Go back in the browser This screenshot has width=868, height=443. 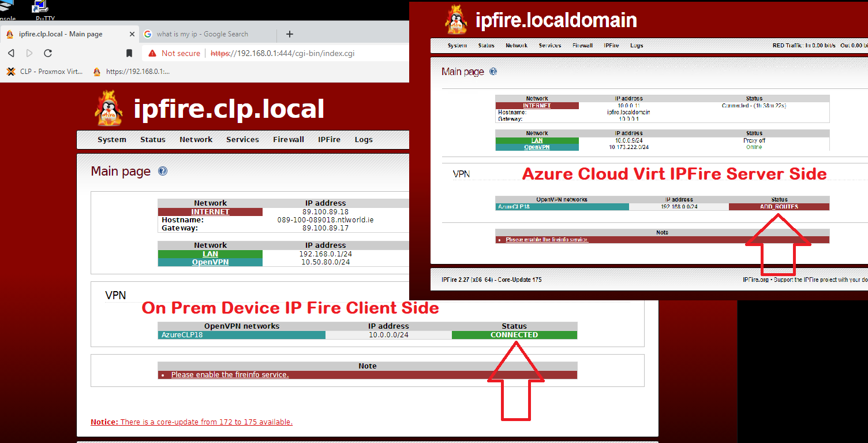[x=11, y=53]
